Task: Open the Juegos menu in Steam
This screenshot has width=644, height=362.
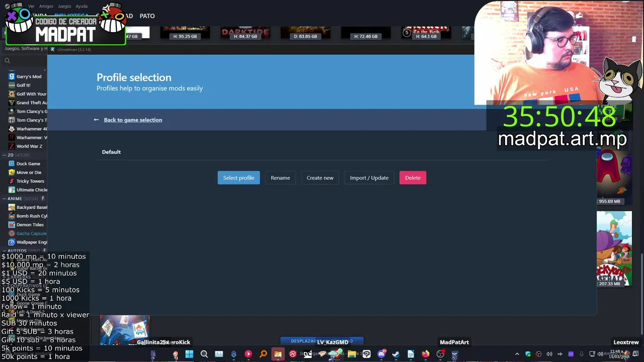Action: click(x=64, y=6)
